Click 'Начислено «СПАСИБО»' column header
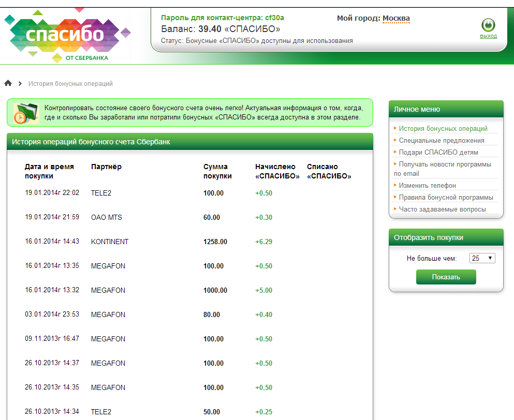Viewport: 514px width, 420px height. point(277,171)
